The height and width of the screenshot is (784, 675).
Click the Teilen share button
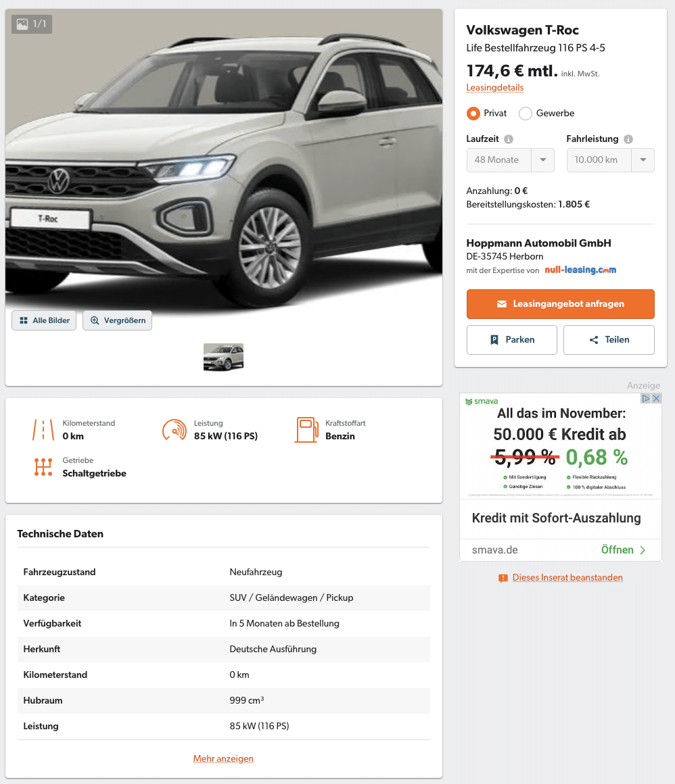609,340
